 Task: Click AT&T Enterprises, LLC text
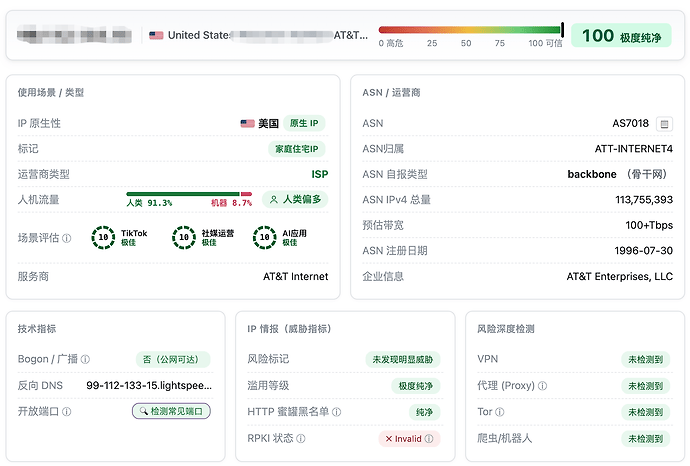pyautogui.click(x=620, y=276)
